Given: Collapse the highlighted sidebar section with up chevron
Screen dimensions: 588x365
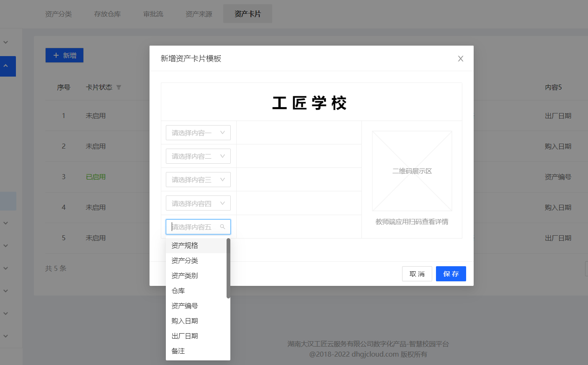Looking at the screenshot, I should point(5,66).
